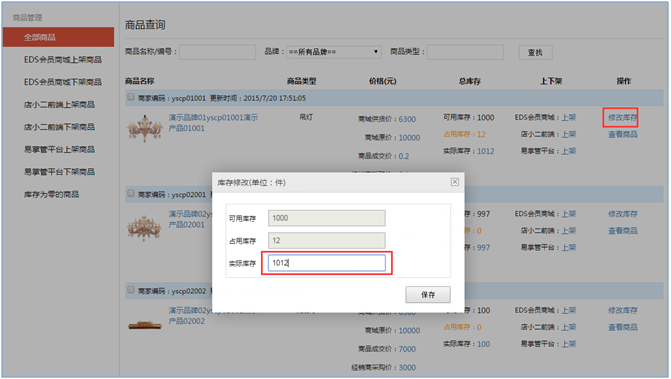
Task: Tick the checkbox for 商家编码 yscp02001
Action: tap(131, 193)
